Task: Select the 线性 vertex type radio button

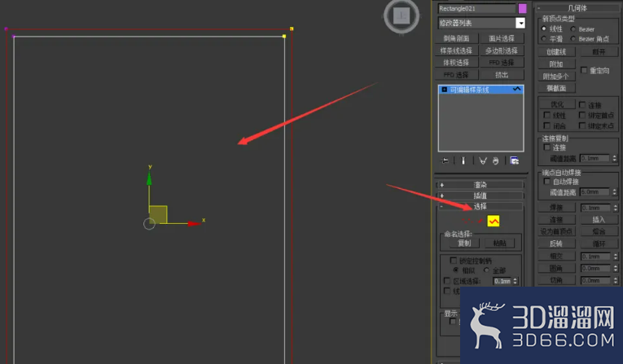Action: coord(544,29)
